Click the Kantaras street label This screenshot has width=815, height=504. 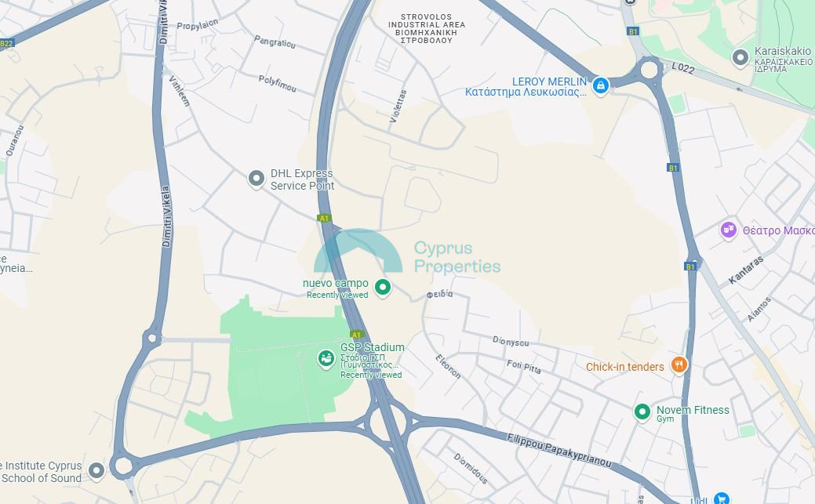(746, 270)
